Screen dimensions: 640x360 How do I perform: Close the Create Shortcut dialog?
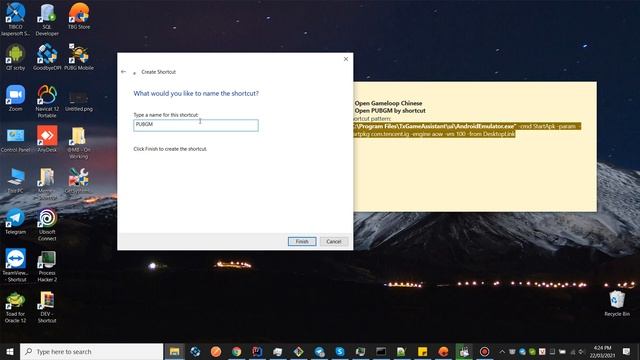346,59
